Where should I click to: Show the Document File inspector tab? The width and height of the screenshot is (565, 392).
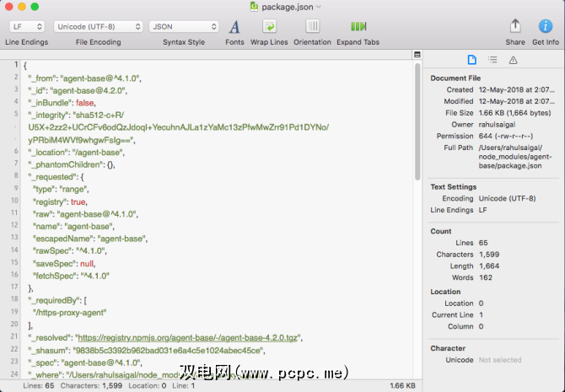point(471,60)
